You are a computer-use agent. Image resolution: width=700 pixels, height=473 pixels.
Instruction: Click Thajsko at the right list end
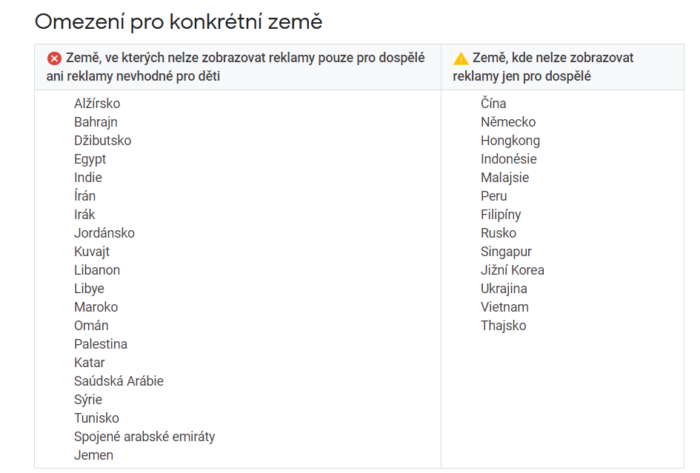(x=503, y=326)
